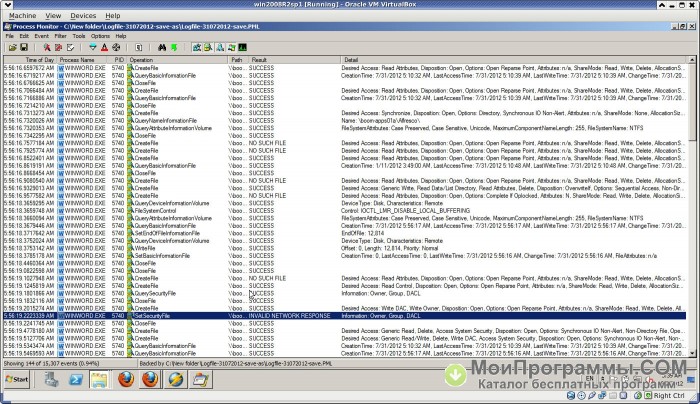Click the PID column header
The image size is (700, 404).
click(117, 60)
